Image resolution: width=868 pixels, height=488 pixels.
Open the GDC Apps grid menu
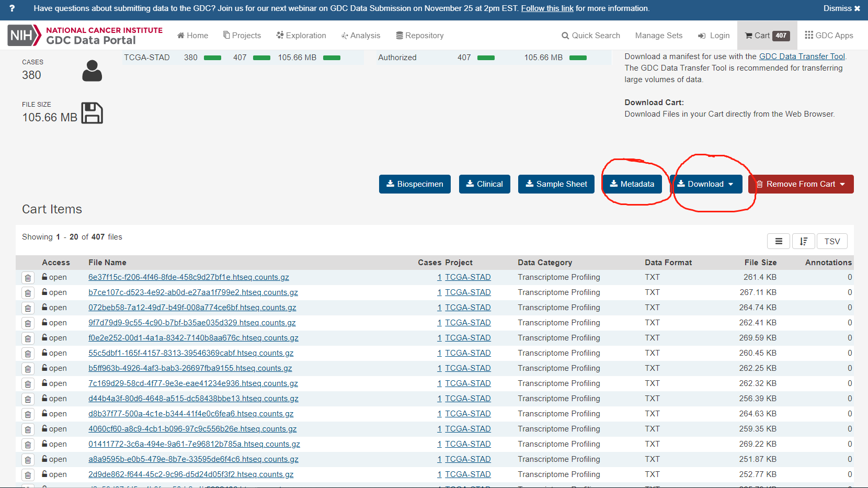[829, 36]
